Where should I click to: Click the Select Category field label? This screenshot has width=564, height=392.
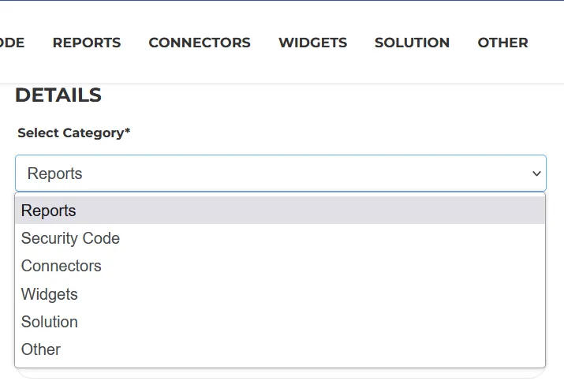(x=73, y=133)
